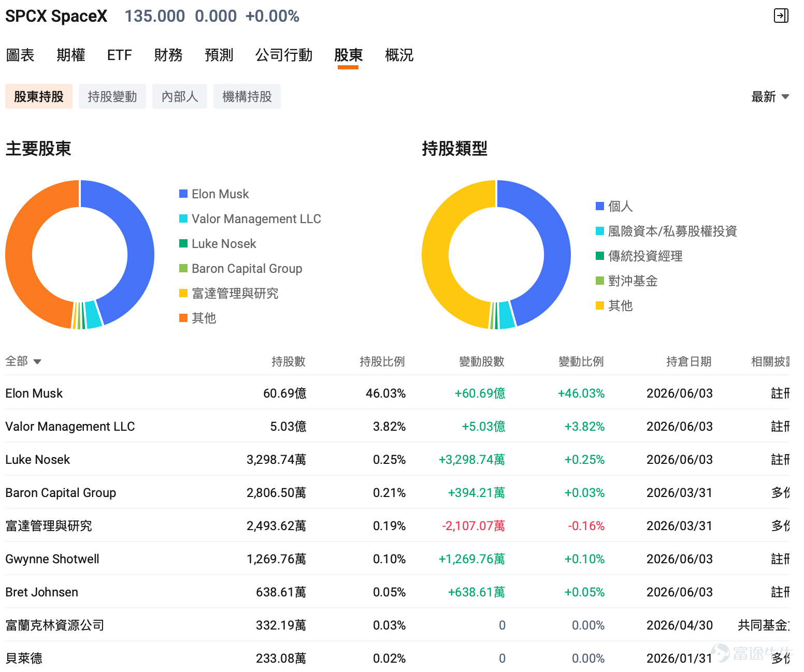
Task: Click 個人 blue legend swatch
Action: [x=600, y=206]
